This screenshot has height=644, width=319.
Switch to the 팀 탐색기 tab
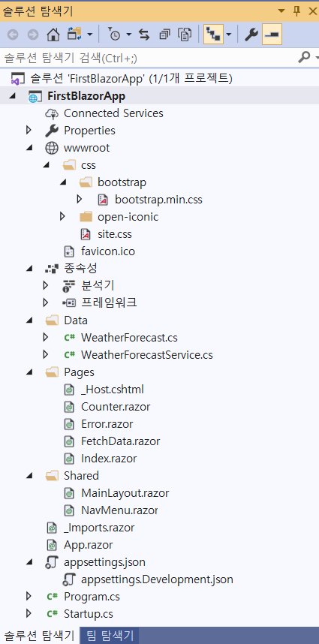click(x=110, y=636)
